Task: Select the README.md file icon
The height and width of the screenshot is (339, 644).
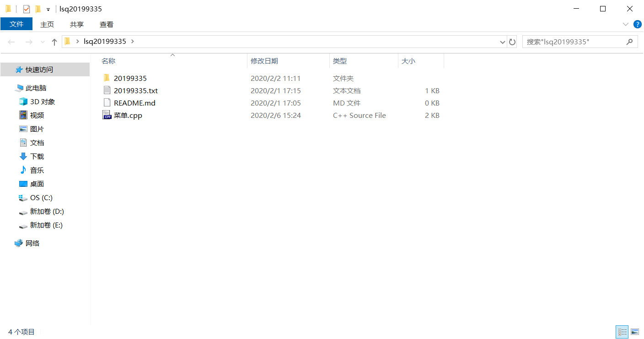Action: [107, 103]
